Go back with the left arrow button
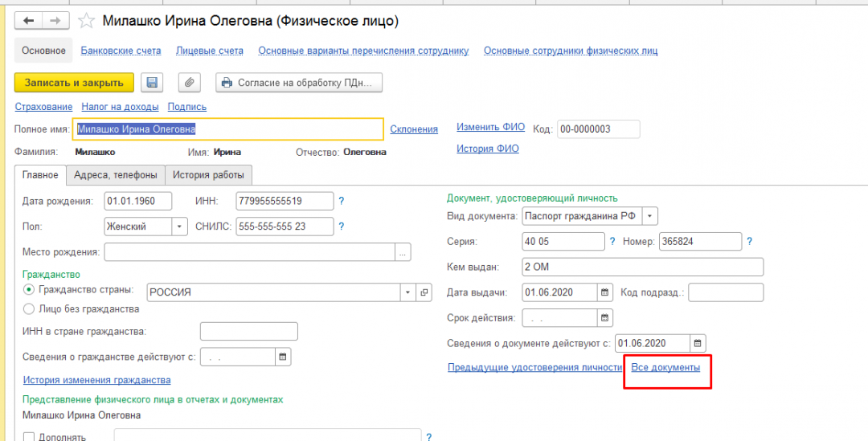The image size is (868, 441). point(28,20)
